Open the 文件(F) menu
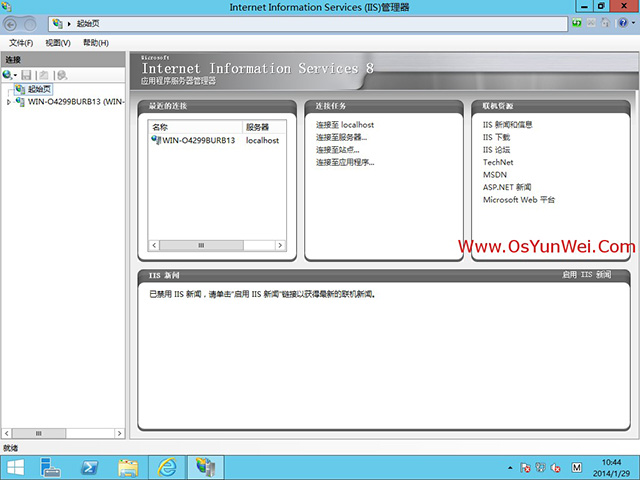 click(x=21, y=43)
